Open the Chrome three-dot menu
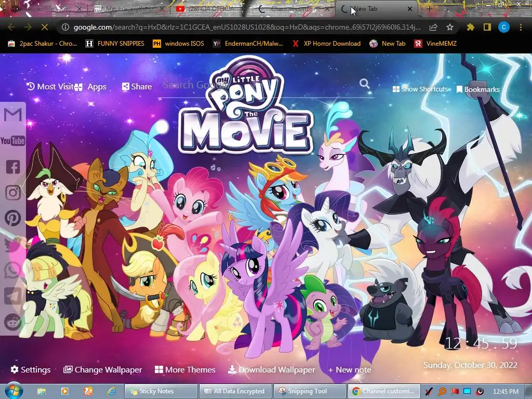This screenshot has height=399, width=532. (521, 27)
